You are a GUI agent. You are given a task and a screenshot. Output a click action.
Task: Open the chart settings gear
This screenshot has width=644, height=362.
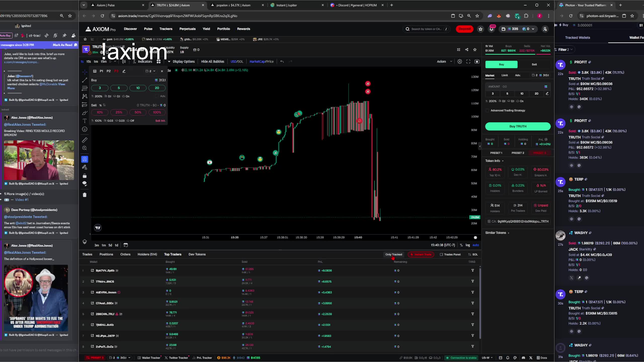tap(460, 62)
